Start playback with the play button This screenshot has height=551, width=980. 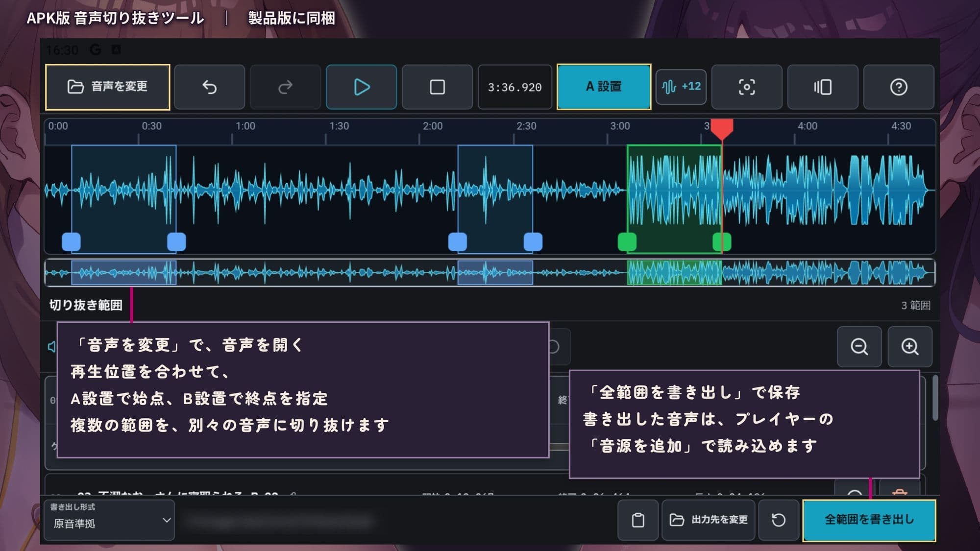pos(362,87)
